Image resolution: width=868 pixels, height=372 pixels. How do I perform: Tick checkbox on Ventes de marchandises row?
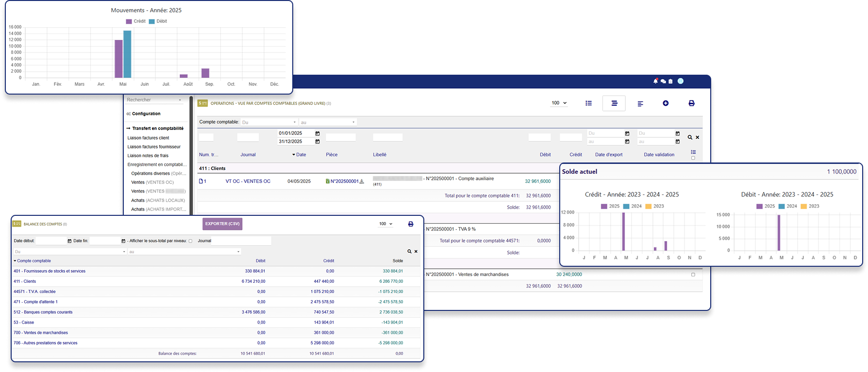(x=693, y=275)
